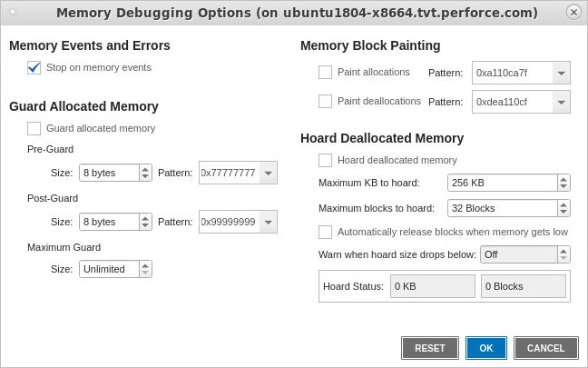Screen dimensions: 588x368
Task: Click Post-Guard size spinner arrows
Action: point(145,222)
